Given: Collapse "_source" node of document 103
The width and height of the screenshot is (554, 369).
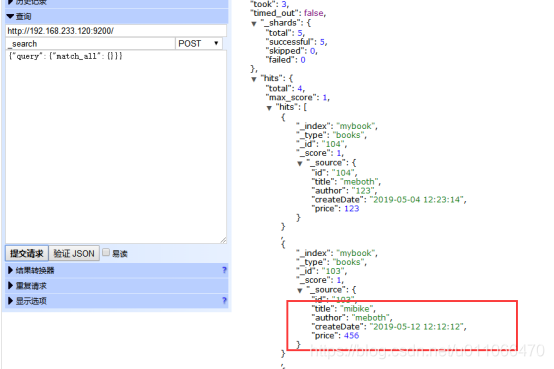Looking at the screenshot, I should click(300, 291).
